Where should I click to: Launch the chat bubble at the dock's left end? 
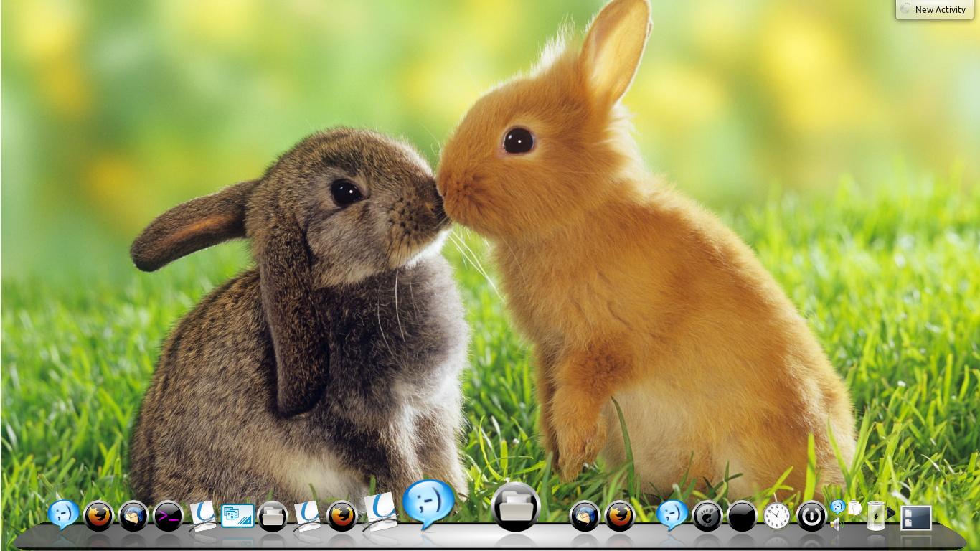(x=63, y=514)
